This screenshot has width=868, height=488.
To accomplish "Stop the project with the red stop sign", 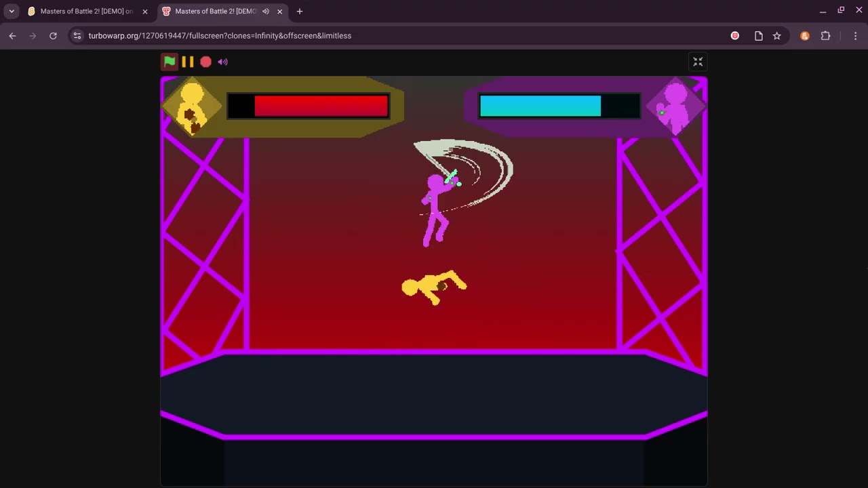I will coord(205,62).
